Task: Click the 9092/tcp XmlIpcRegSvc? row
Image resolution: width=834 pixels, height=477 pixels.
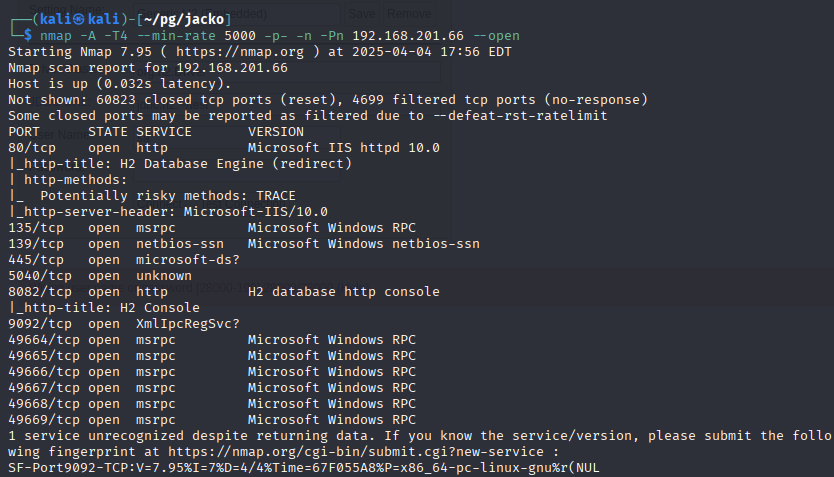Action: (x=124, y=324)
